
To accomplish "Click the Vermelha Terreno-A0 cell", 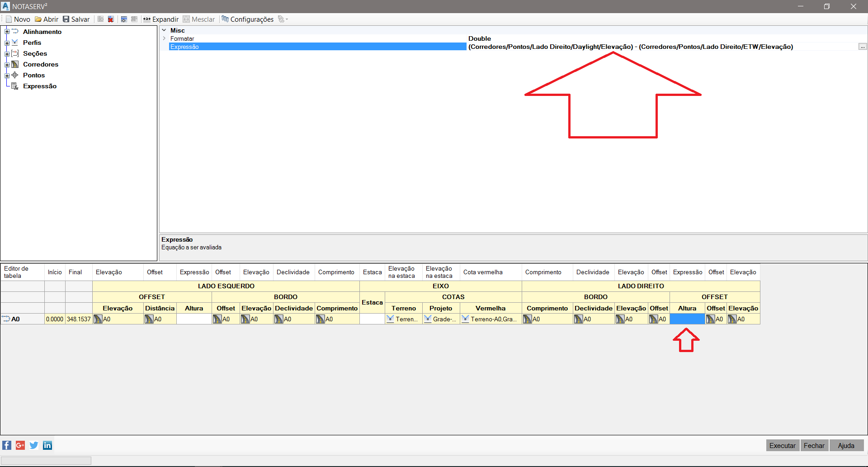I will [491, 319].
